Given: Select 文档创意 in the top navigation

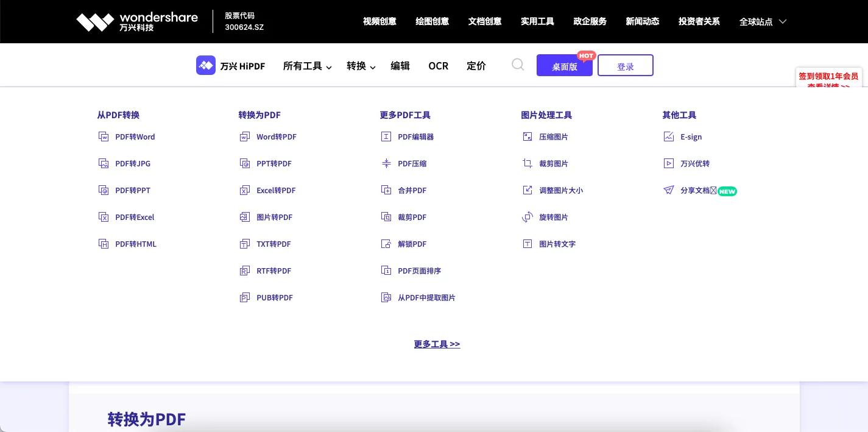Looking at the screenshot, I should 484,21.
